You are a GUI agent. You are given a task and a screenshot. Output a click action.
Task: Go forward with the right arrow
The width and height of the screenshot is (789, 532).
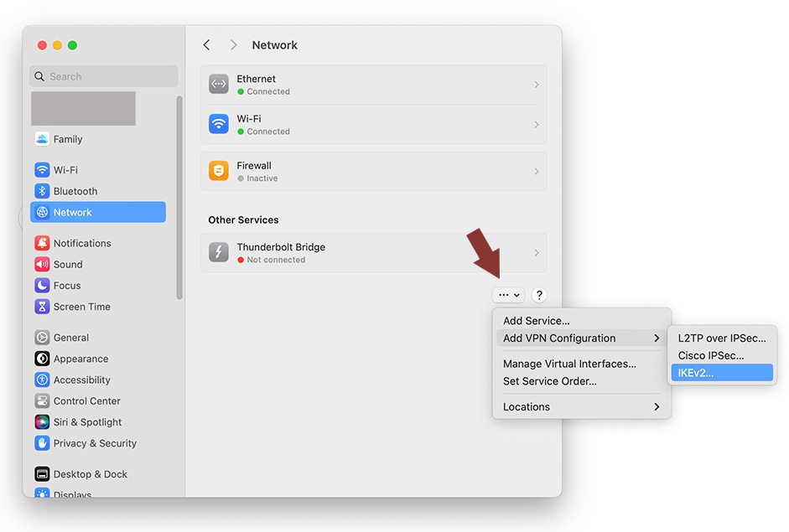point(233,44)
